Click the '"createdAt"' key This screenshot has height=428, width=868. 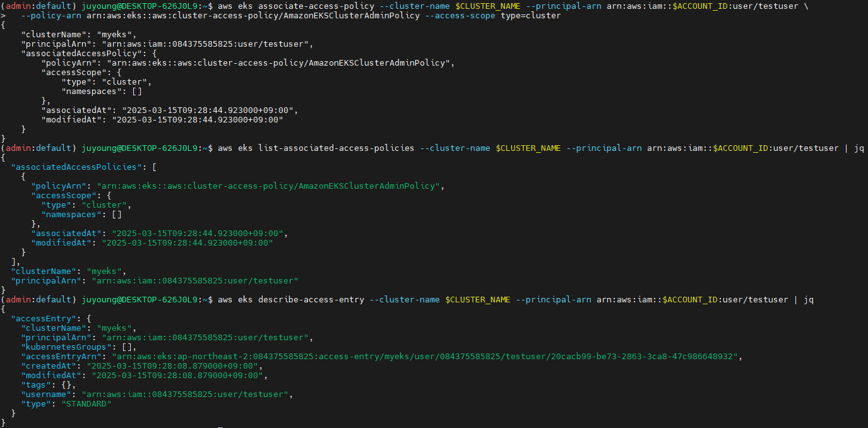click(x=49, y=366)
